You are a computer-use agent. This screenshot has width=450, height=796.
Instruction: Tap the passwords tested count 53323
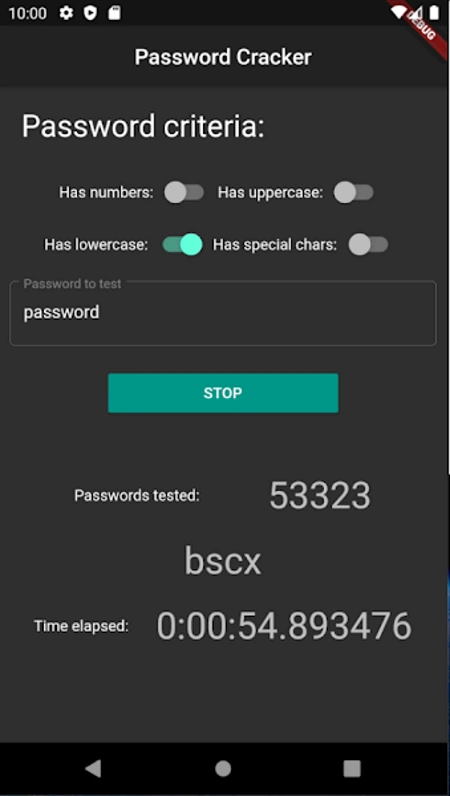320,495
